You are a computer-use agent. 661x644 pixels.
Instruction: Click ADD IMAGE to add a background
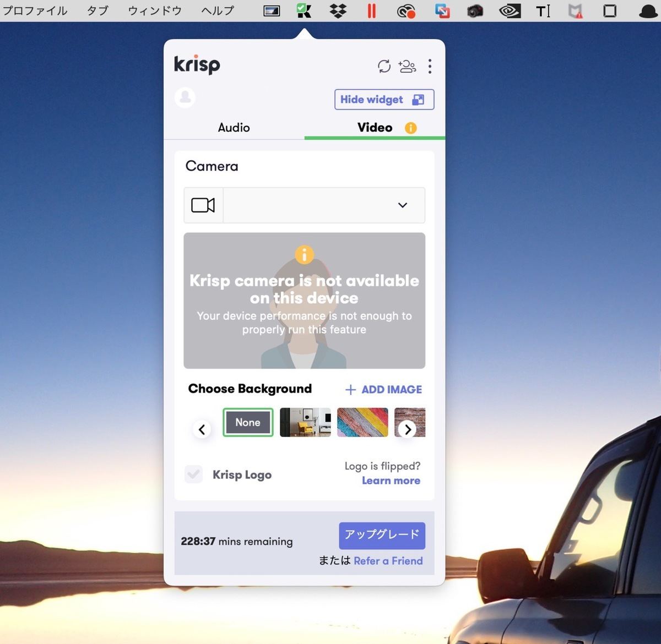[x=383, y=390]
